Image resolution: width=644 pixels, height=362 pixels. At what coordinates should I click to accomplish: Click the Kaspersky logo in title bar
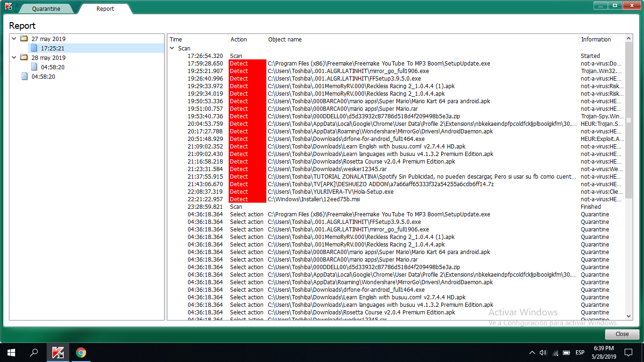[8, 6]
